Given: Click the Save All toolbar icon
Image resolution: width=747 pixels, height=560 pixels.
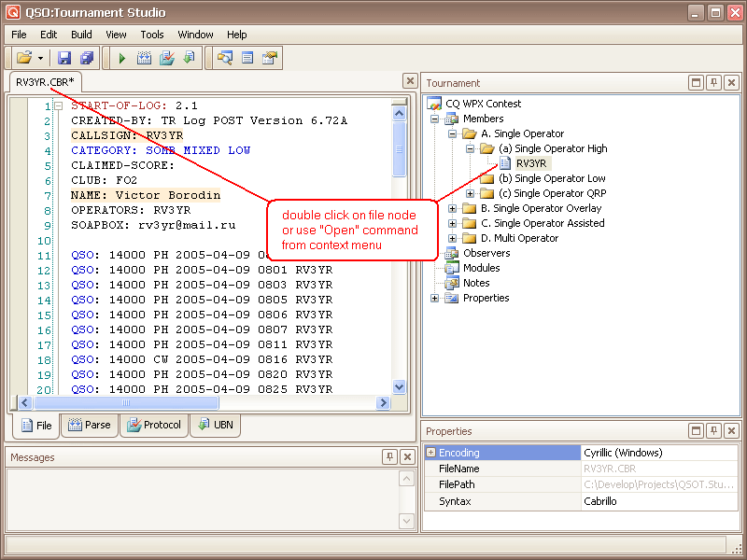Looking at the screenshot, I should click(x=86, y=58).
